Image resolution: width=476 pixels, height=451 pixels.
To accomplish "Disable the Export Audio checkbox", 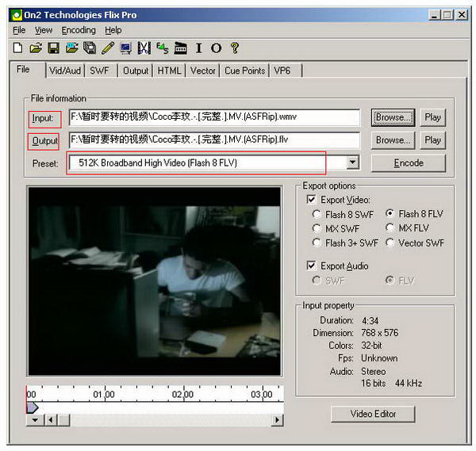I will pos(312,266).
